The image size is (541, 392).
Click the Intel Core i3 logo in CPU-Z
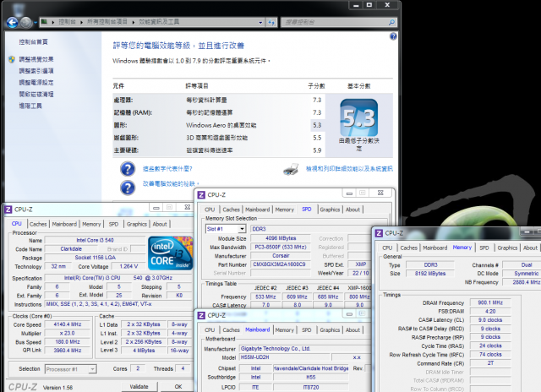pyautogui.click(x=170, y=253)
